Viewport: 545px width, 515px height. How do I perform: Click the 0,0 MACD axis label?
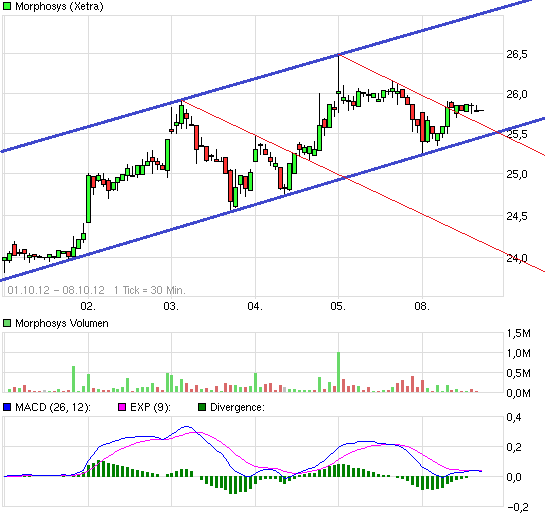[x=514, y=477]
